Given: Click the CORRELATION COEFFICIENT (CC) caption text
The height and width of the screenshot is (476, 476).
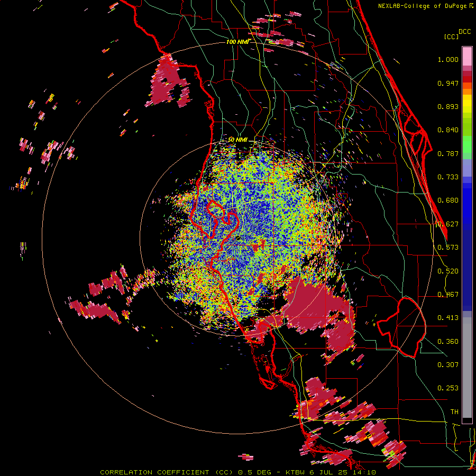Looking at the screenshot, I should 167,472.
